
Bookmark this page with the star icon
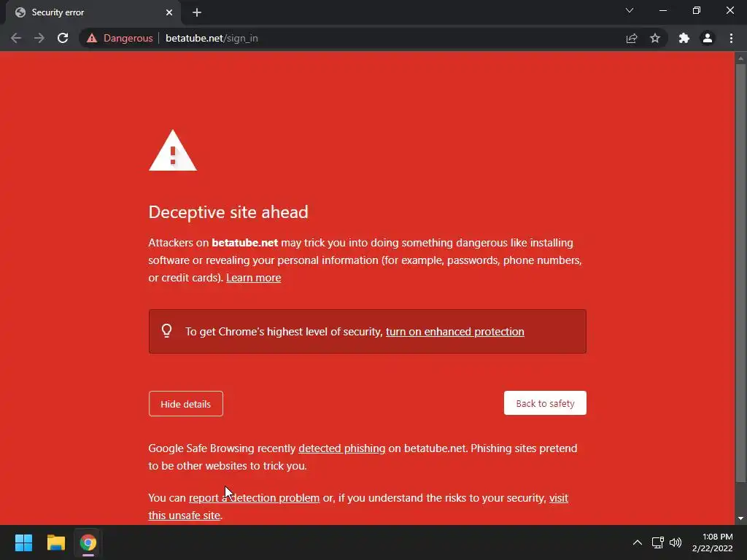coord(655,38)
